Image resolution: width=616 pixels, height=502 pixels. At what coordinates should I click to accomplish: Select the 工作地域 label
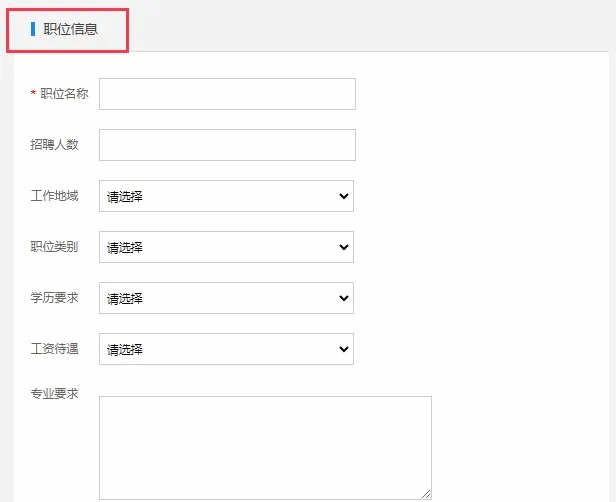(54, 196)
